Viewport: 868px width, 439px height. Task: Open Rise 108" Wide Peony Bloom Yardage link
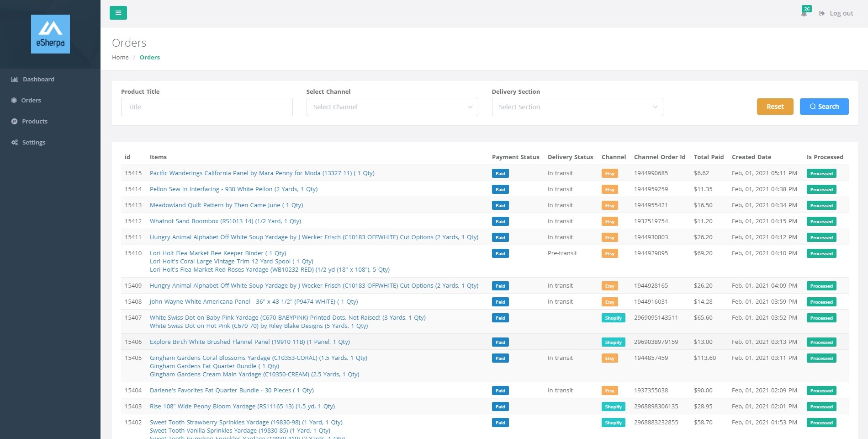[242, 406]
